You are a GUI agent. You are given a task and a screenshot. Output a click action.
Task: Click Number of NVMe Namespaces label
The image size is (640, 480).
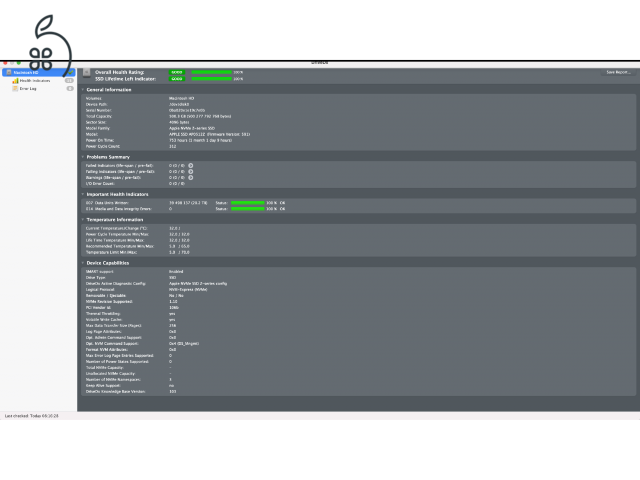(113, 380)
